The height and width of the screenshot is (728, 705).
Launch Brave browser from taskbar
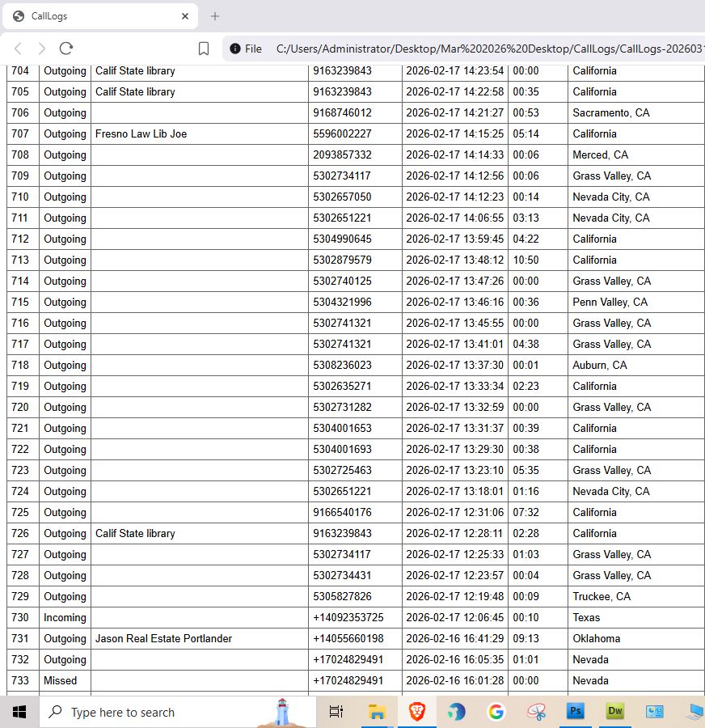[417, 712]
